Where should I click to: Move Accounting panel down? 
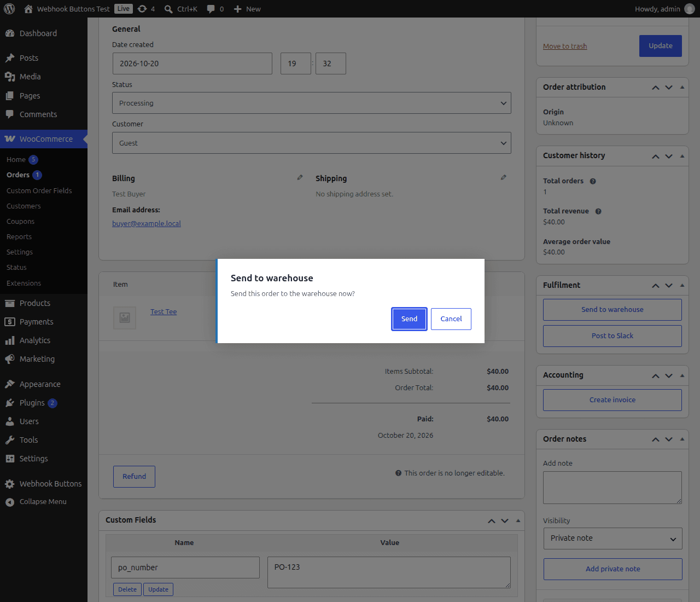pyautogui.click(x=669, y=375)
